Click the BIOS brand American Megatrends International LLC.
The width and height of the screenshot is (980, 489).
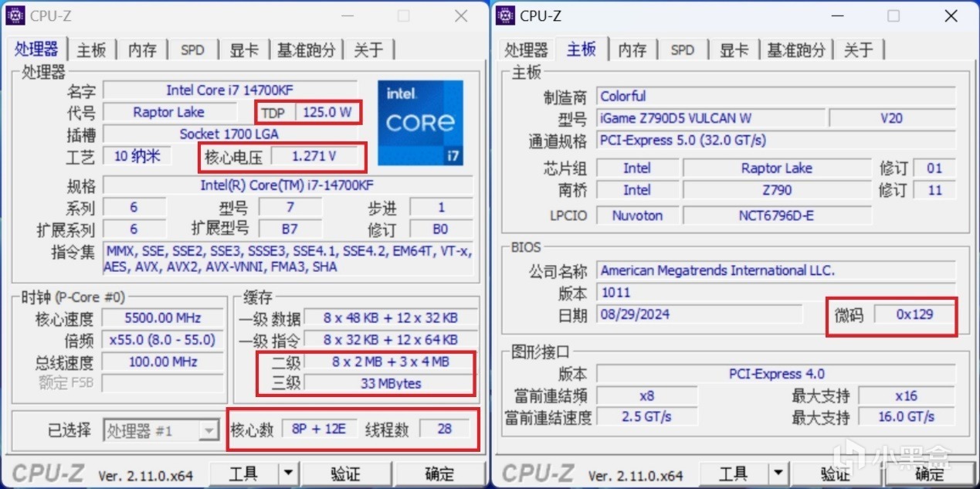coord(776,270)
